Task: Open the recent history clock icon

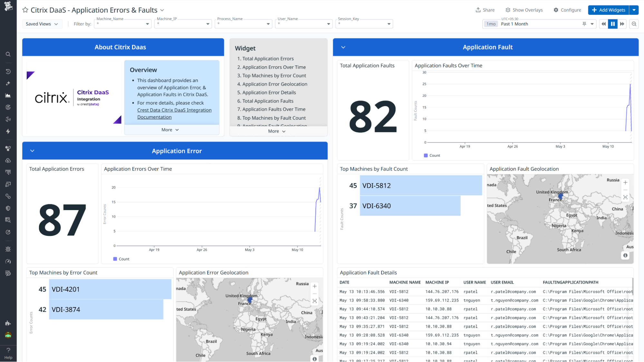Action: (x=8, y=71)
